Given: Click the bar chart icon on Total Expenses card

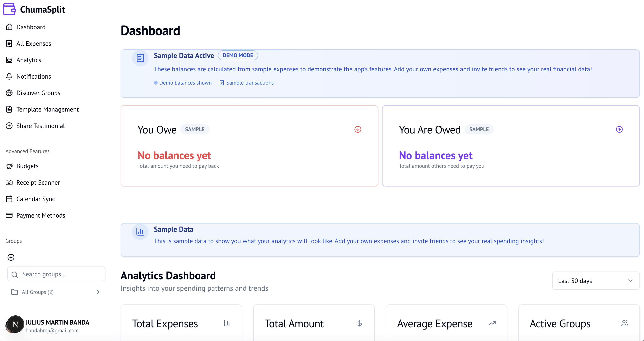Looking at the screenshot, I should point(227,323).
